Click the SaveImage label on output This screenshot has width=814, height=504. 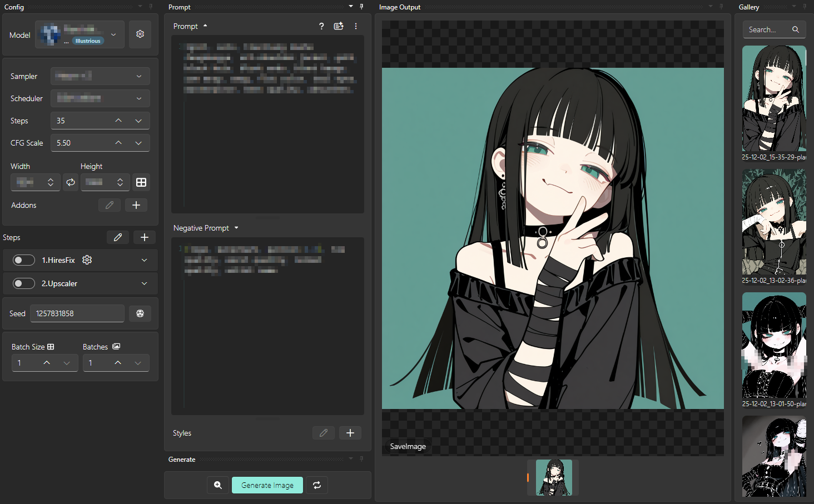point(408,446)
